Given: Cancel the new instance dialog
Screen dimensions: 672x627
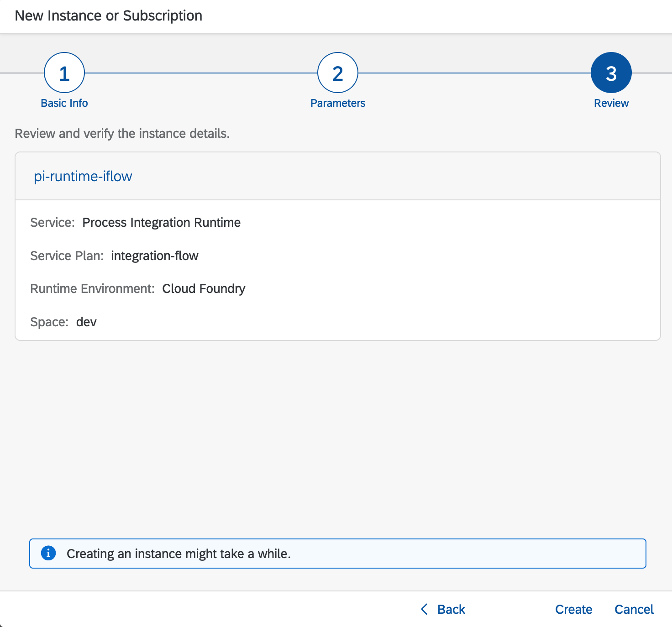Looking at the screenshot, I should pyautogui.click(x=634, y=609).
